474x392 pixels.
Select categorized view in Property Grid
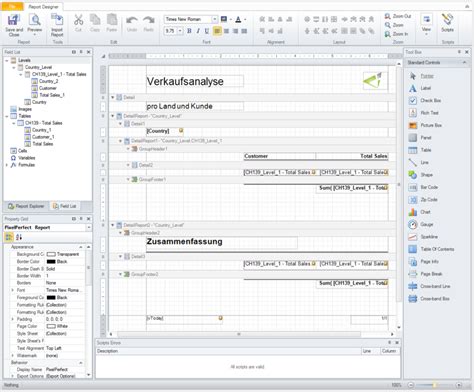9,237
